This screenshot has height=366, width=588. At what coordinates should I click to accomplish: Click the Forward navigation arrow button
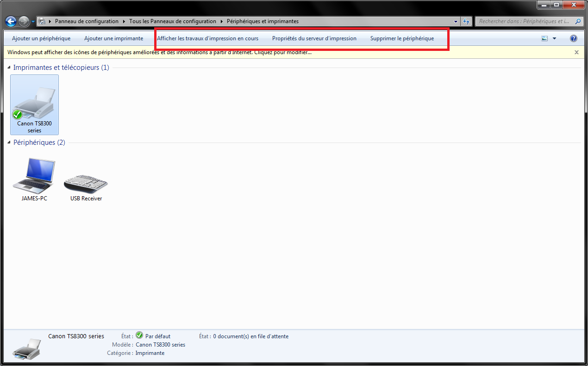[24, 21]
